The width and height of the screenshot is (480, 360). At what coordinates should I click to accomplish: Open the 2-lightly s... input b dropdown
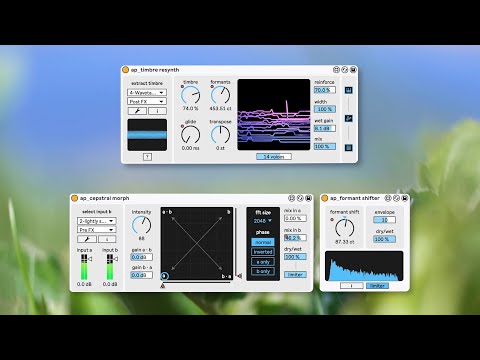coord(97,221)
